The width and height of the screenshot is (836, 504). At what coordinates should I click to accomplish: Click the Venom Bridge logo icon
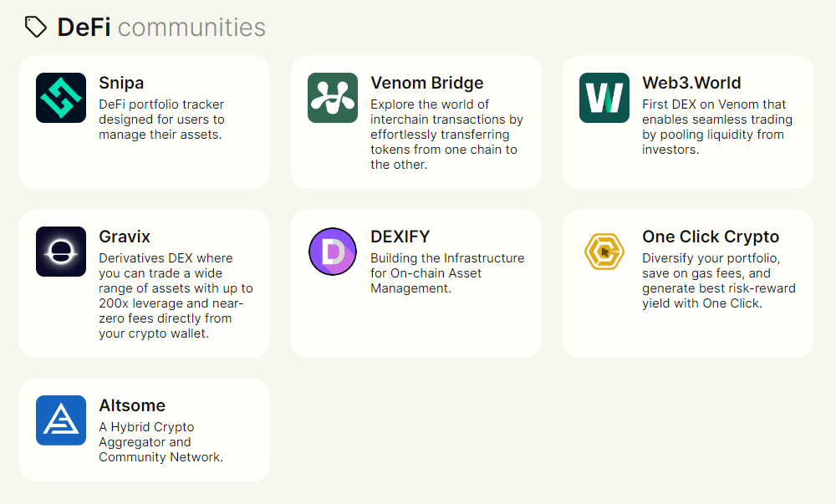click(x=333, y=98)
